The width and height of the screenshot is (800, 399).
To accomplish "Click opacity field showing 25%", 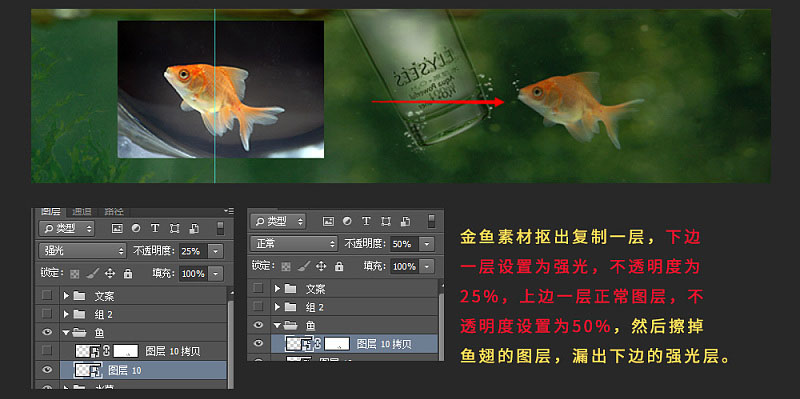I will [193, 251].
